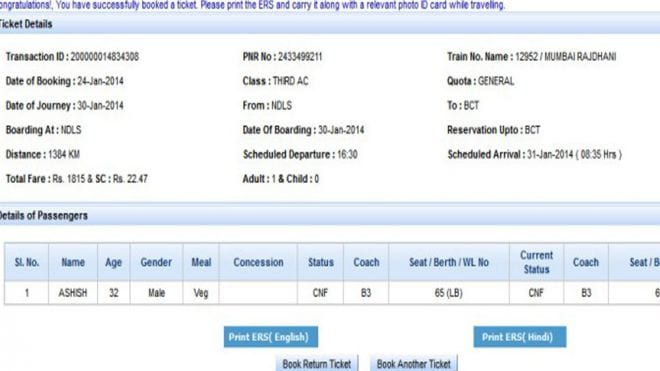Image resolution: width=660 pixels, height=371 pixels.
Task: Select To station BCT value
Action: point(471,106)
